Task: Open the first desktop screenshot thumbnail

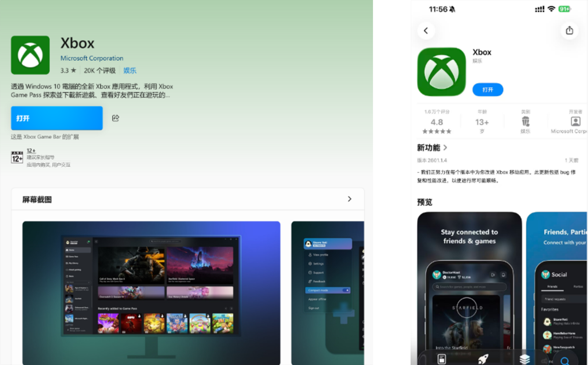Action: click(x=151, y=292)
